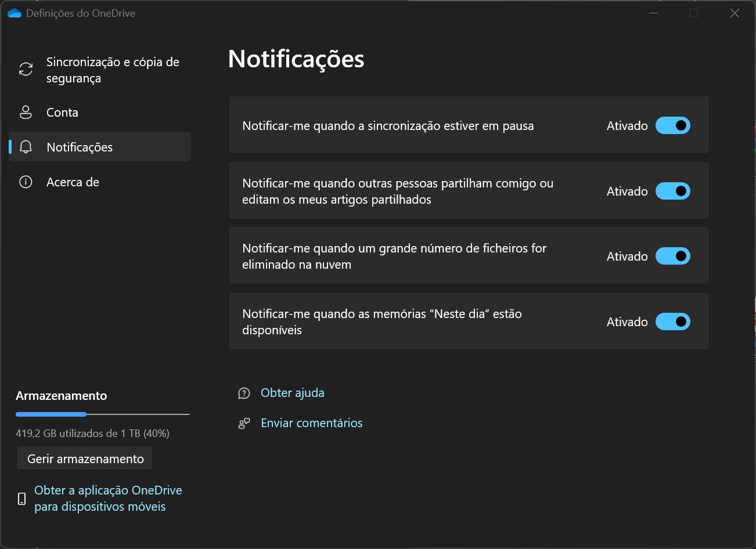Click the Obter ajuda help icon
The image size is (756, 549).
click(244, 393)
